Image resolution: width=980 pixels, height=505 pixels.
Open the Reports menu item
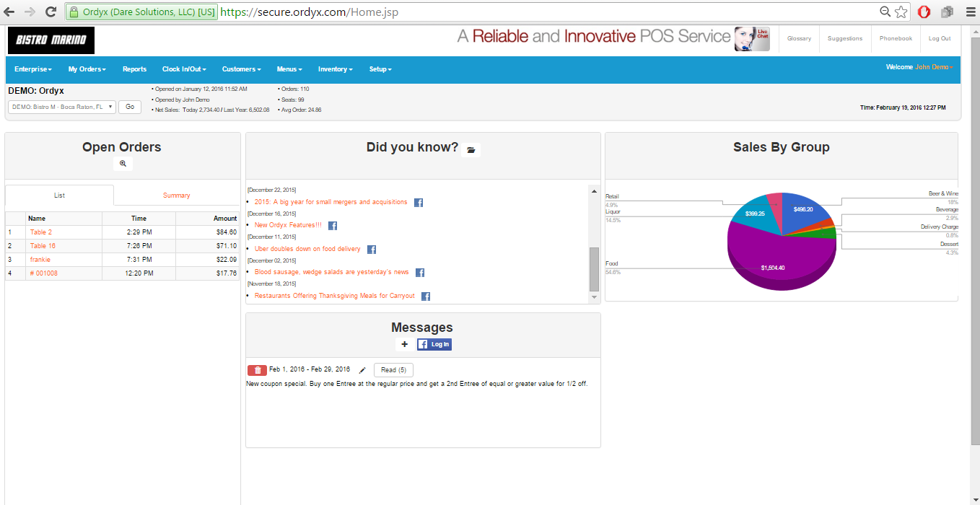pos(134,69)
